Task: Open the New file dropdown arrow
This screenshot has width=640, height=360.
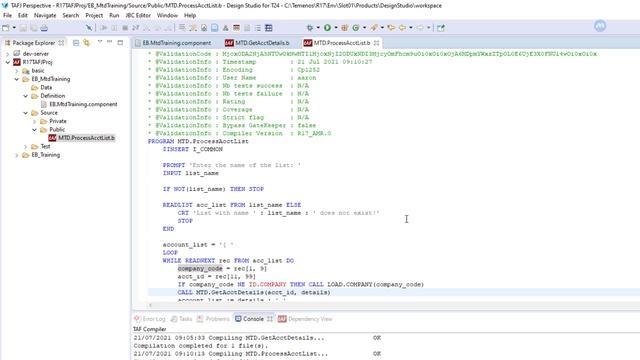Action: tap(14, 28)
